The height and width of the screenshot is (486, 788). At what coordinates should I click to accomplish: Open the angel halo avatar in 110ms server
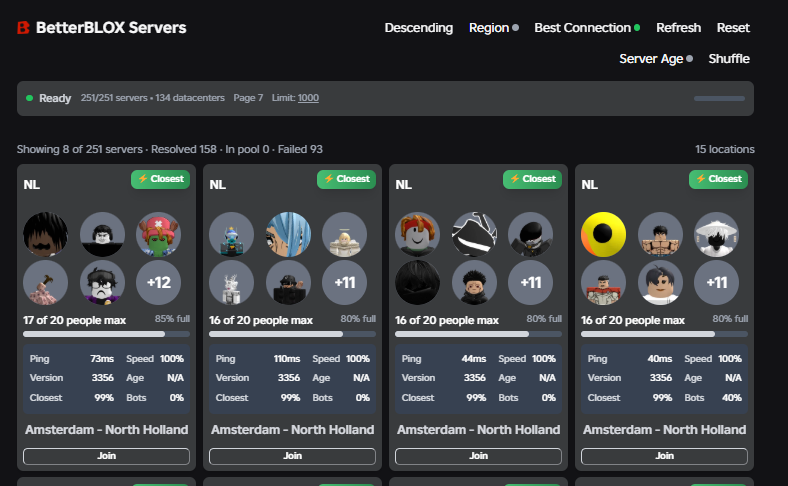point(344,234)
